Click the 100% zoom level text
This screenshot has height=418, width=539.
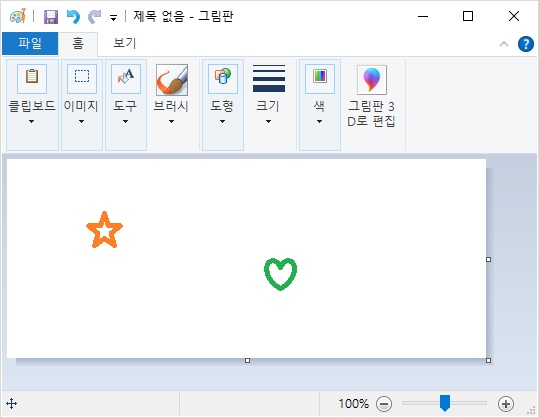click(x=354, y=404)
